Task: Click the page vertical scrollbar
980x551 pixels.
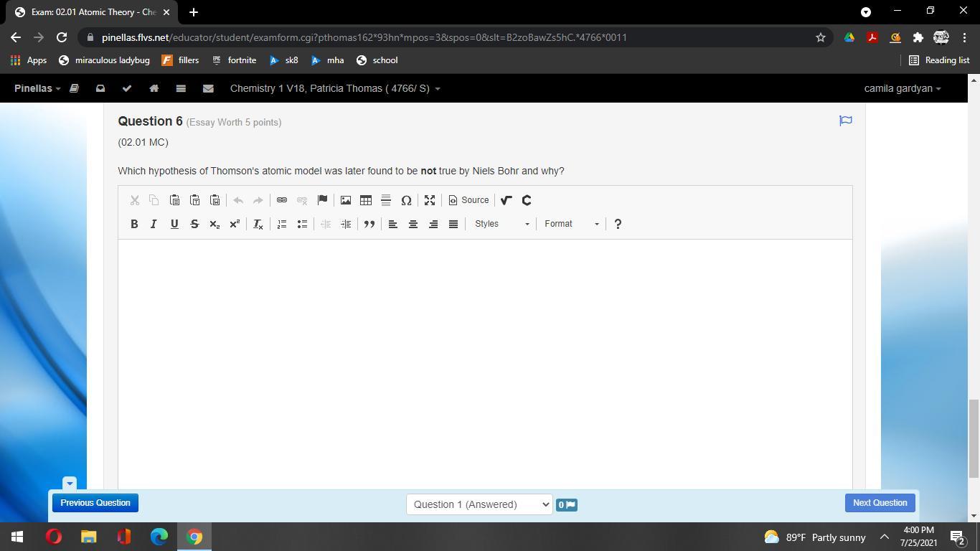Action: click(x=974, y=438)
